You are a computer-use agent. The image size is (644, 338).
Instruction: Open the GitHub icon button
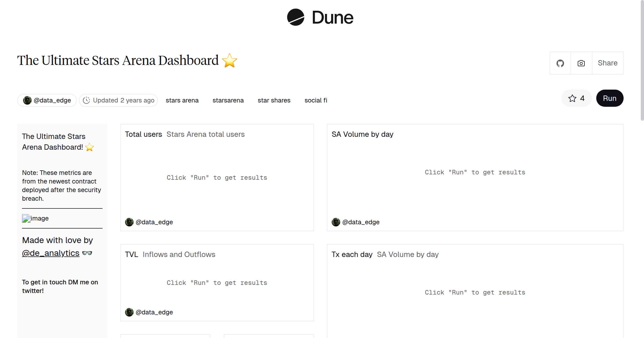pos(560,63)
